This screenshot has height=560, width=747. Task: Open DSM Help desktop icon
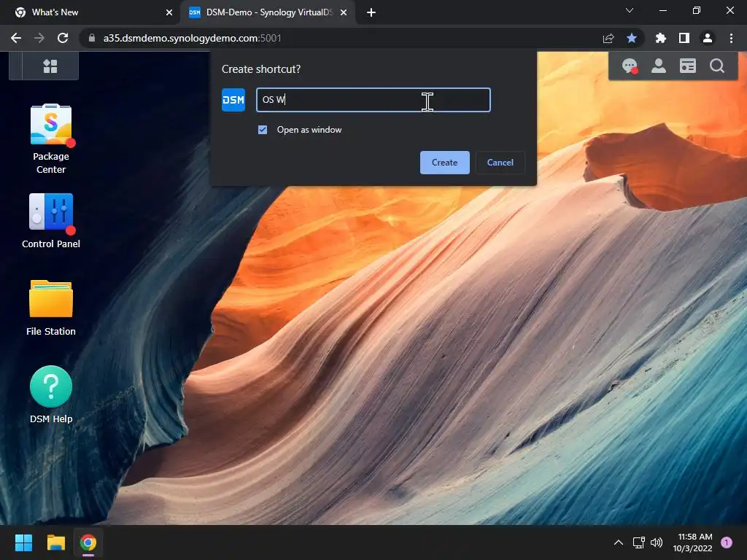click(51, 394)
